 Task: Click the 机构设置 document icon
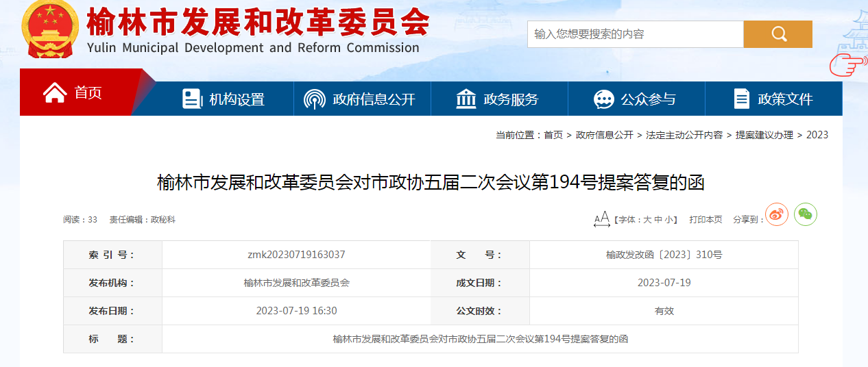192,99
